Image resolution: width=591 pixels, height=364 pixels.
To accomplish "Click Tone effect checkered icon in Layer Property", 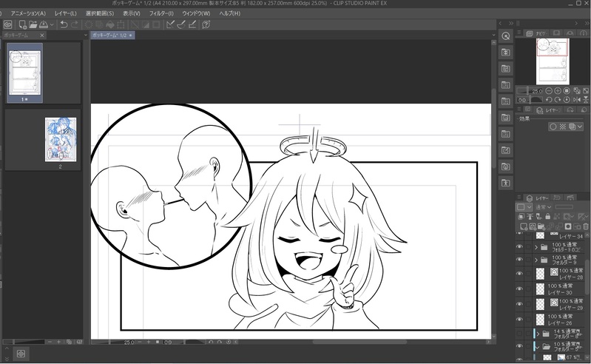I will (x=563, y=127).
